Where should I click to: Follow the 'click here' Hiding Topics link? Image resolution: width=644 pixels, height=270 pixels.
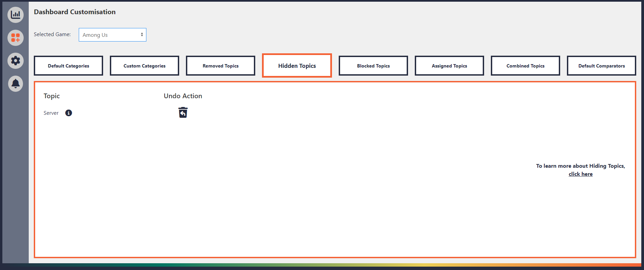[580, 174]
